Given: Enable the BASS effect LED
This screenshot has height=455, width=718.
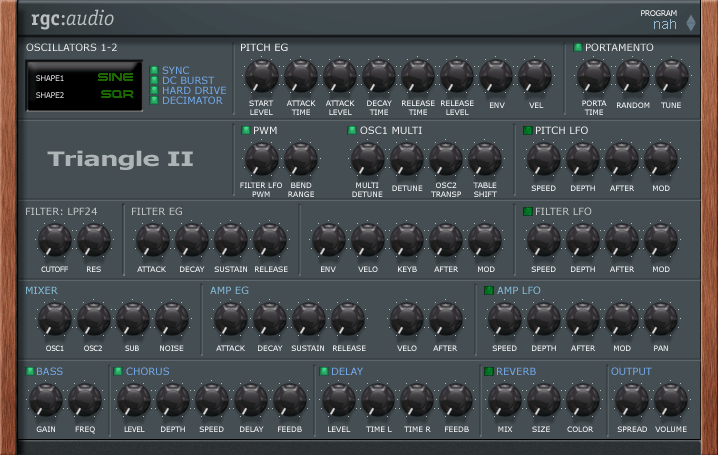Looking at the screenshot, I should [x=30, y=371].
